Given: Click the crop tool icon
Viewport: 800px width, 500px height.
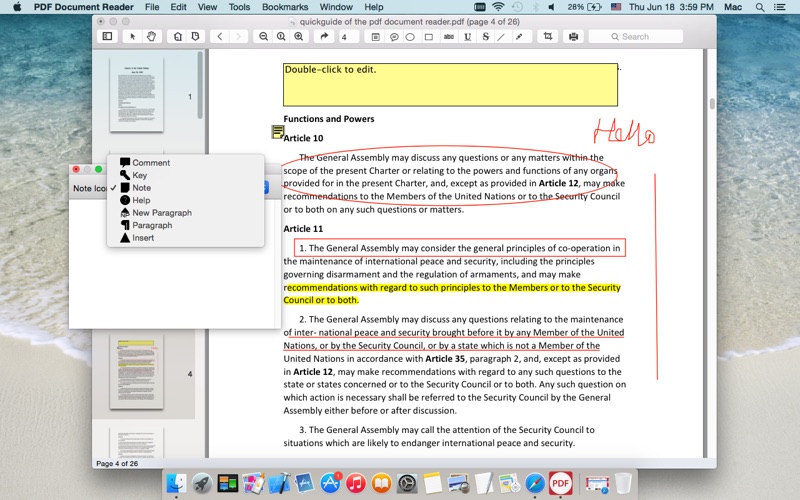Looking at the screenshot, I should [x=547, y=36].
